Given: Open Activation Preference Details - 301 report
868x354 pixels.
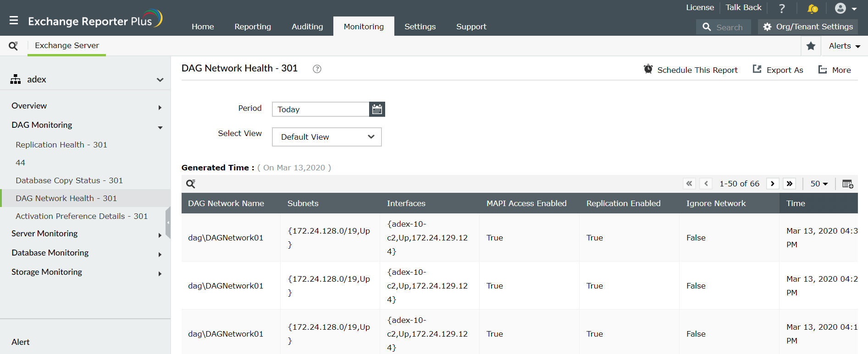Looking at the screenshot, I should 82,216.
